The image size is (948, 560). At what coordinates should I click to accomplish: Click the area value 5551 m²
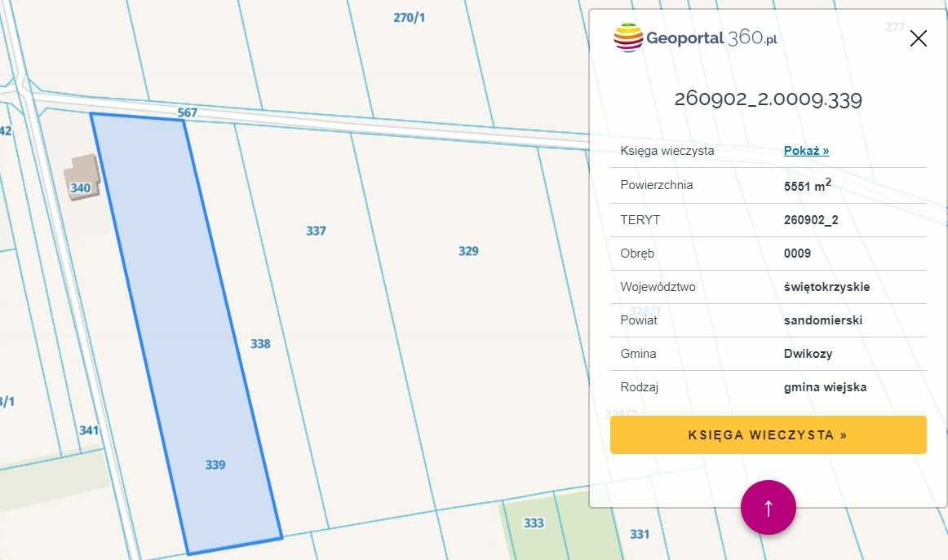807,185
